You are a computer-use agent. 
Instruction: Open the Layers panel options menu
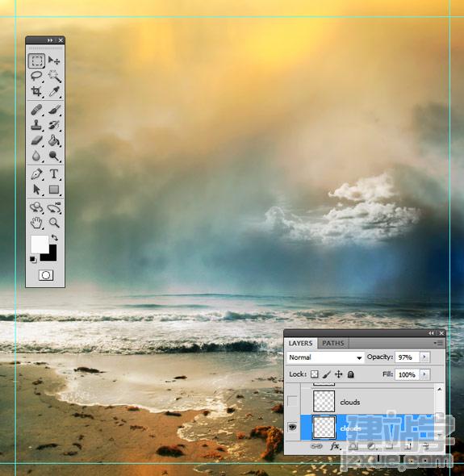[438, 343]
